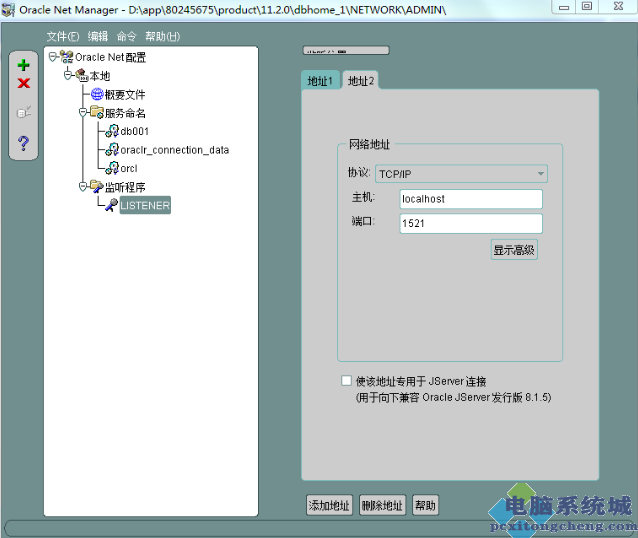Screen dimensions: 638x538
Task: Select the Oracle Net配置 root label
Action: pos(110,57)
